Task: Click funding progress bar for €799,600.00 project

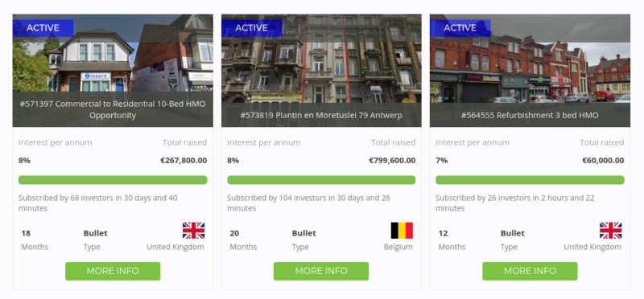Action: [321, 180]
